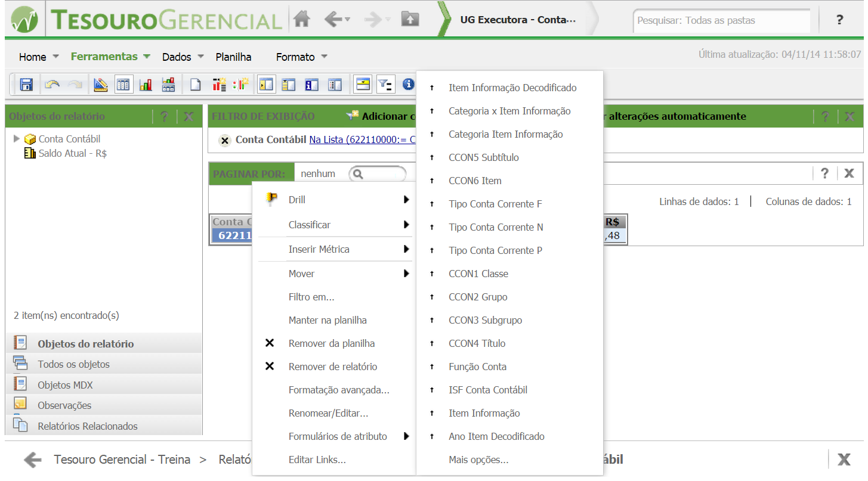868x481 pixels.
Task: Click the blue information icon in toolbar
Action: 409,85
